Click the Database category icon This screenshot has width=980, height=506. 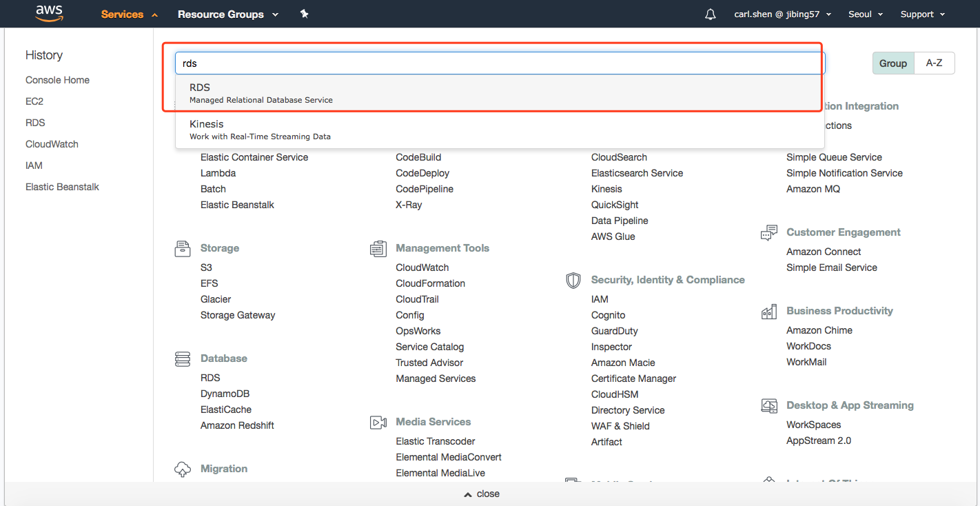[x=183, y=359]
